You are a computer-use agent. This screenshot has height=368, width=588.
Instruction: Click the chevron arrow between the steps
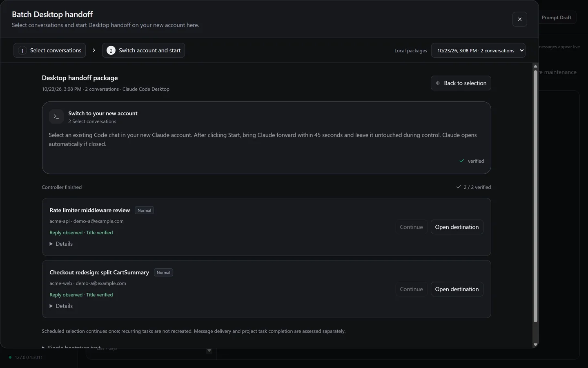[x=94, y=50]
